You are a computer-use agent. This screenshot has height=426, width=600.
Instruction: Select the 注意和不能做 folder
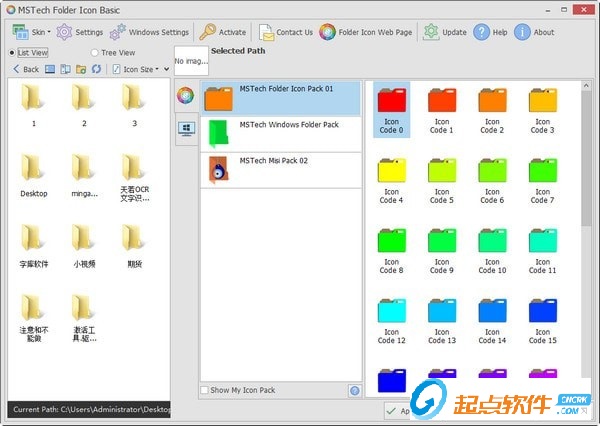tap(34, 318)
